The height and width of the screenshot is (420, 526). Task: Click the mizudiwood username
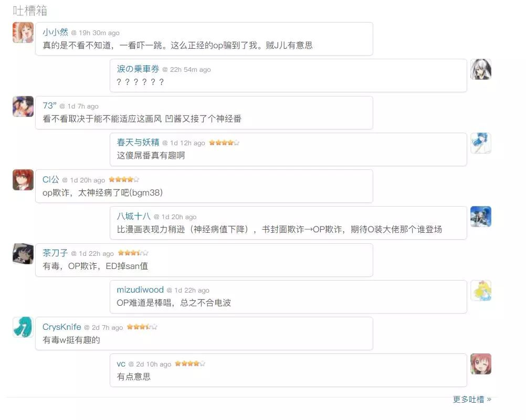pyautogui.click(x=140, y=290)
